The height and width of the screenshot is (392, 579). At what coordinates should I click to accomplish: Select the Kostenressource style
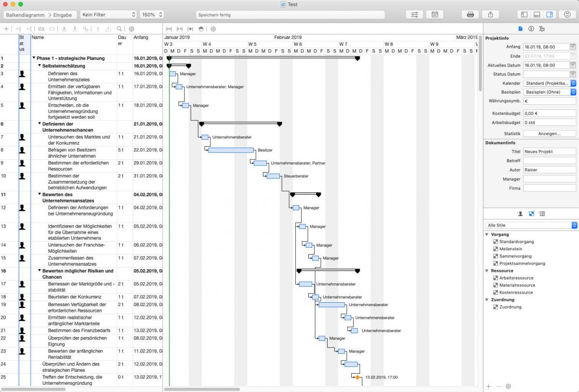click(x=513, y=293)
